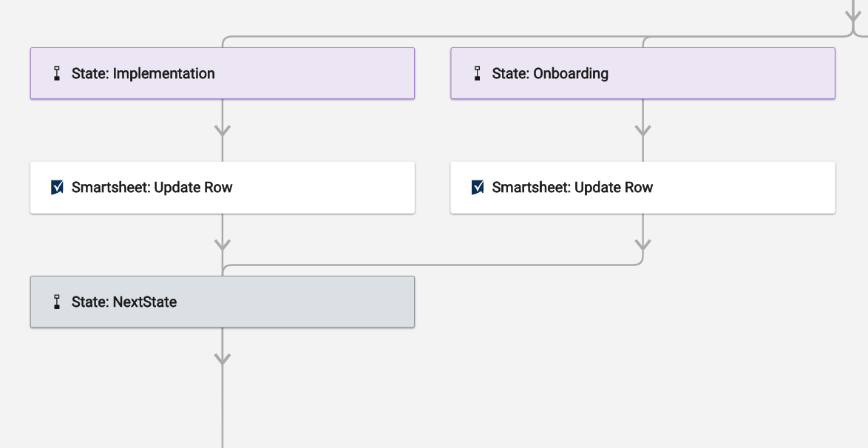Image resolution: width=868 pixels, height=448 pixels.
Task: Click the "State: Onboarding" label text
Action: [549, 73]
